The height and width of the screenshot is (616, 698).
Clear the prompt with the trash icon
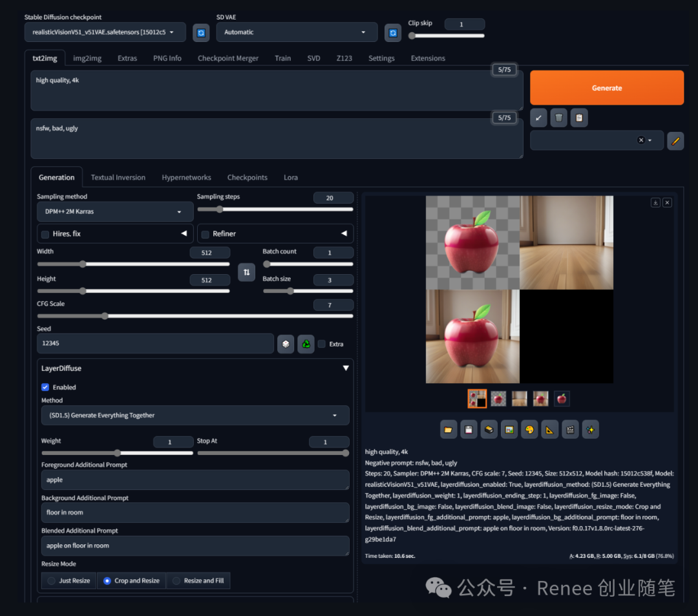(x=559, y=118)
